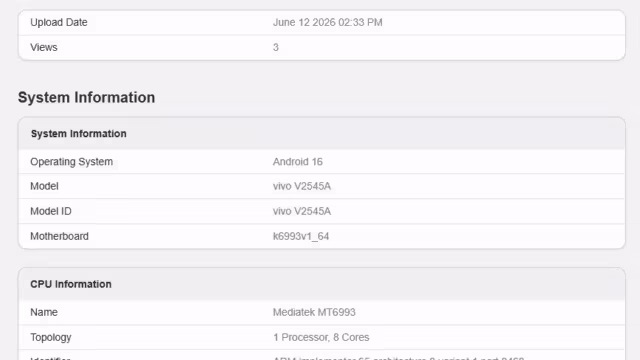Select the Mediatek MT6993 value
Image resolution: width=640 pixels, height=360 pixels.
click(x=314, y=312)
